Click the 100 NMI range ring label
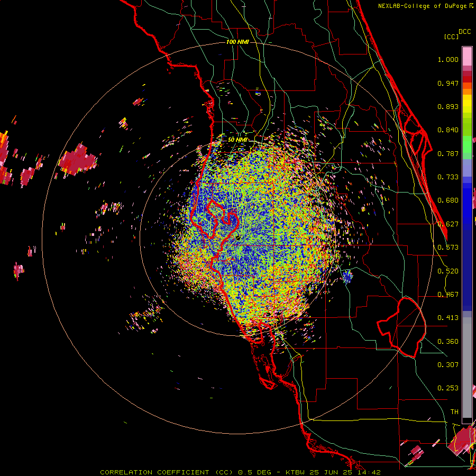Viewport: 476px width, 476px height. 237,42
